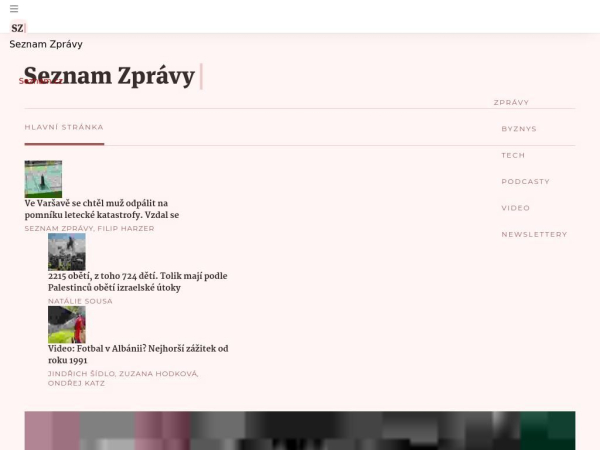Open the Video section
Image resolution: width=600 pixels, height=450 pixels.
tap(515, 208)
